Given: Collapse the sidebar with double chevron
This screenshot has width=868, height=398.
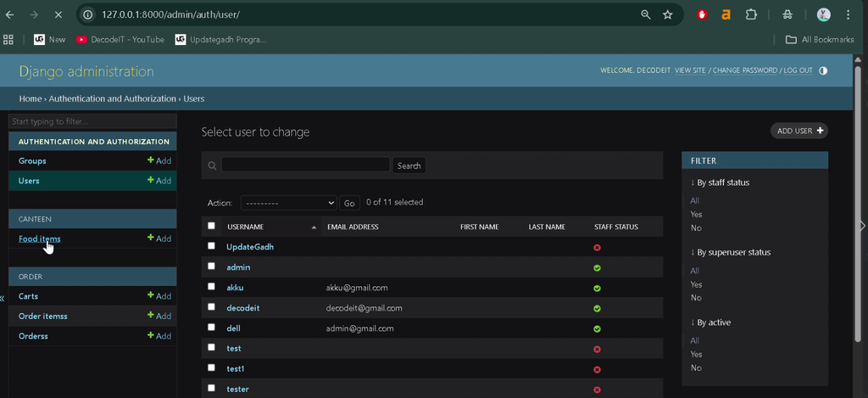Looking at the screenshot, I should [x=3, y=298].
